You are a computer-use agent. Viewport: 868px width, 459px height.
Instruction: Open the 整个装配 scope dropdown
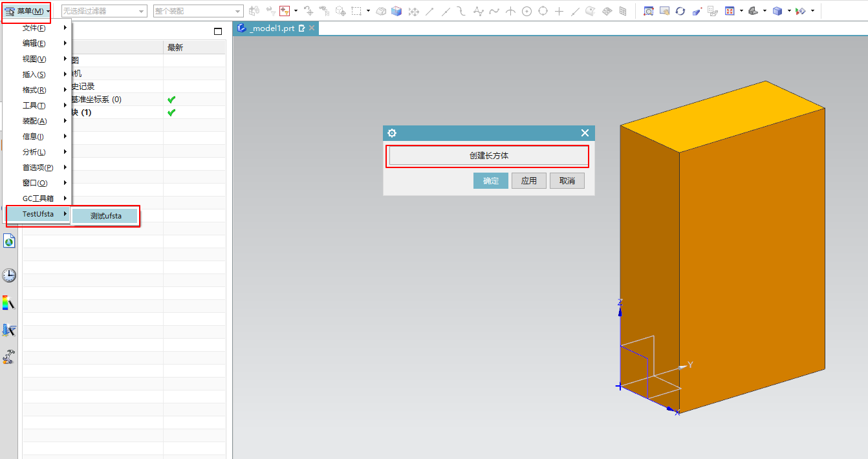point(199,11)
